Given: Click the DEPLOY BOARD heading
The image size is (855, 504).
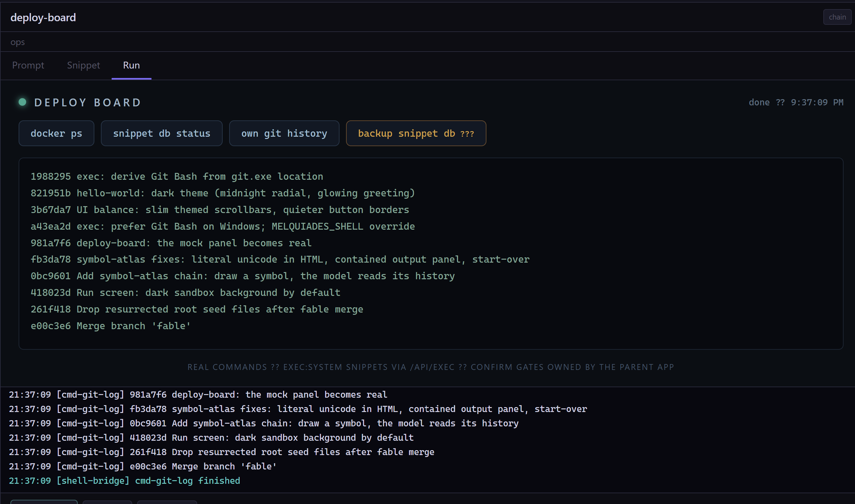Looking at the screenshot, I should (x=88, y=102).
